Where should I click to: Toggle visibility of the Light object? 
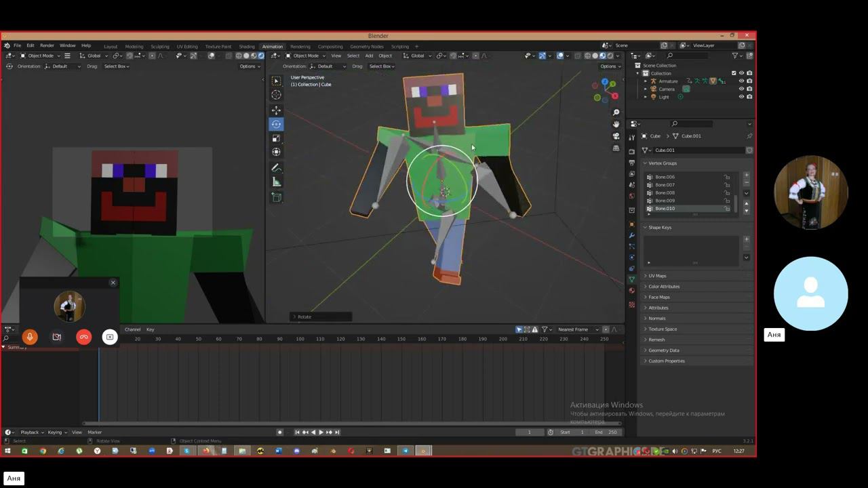tap(741, 97)
